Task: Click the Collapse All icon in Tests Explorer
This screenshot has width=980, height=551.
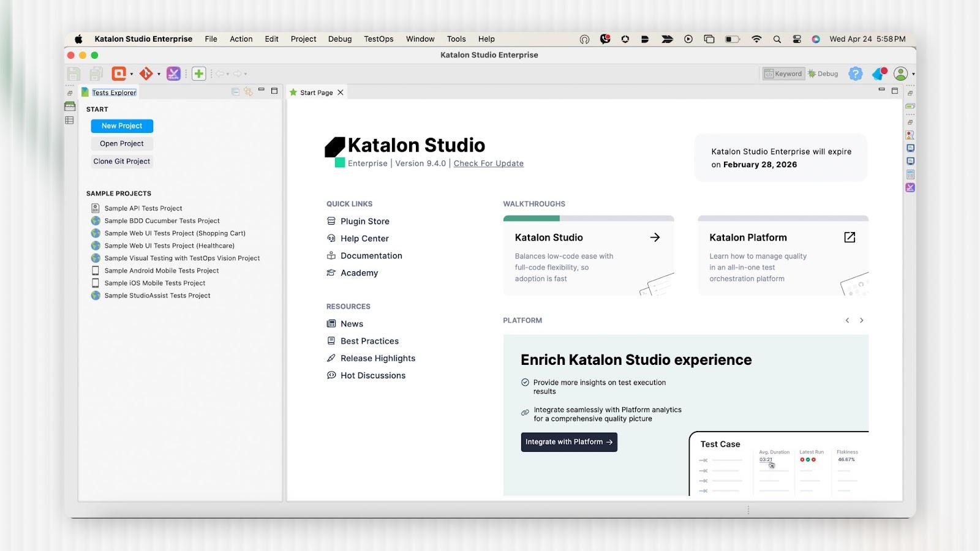Action: (235, 92)
